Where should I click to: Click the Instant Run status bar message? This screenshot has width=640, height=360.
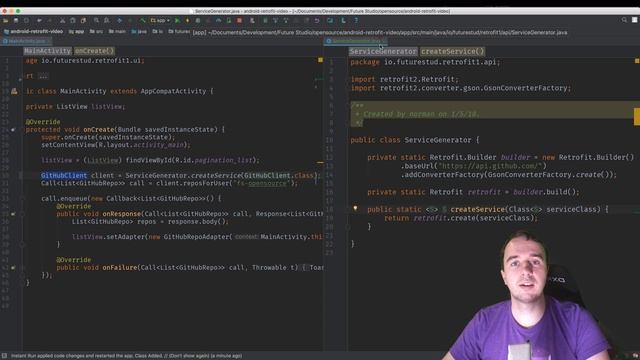126,356
